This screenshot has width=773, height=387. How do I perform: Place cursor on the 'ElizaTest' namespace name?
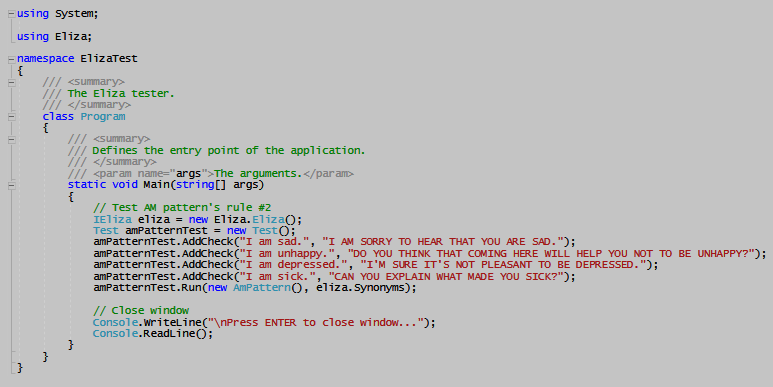pyautogui.click(x=109, y=59)
